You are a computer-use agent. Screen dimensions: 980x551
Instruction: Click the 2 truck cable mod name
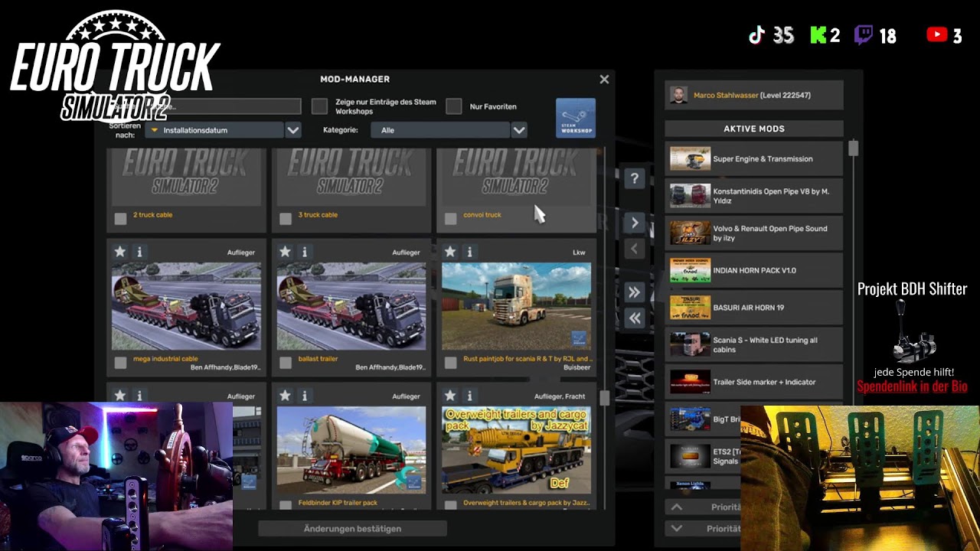point(152,215)
